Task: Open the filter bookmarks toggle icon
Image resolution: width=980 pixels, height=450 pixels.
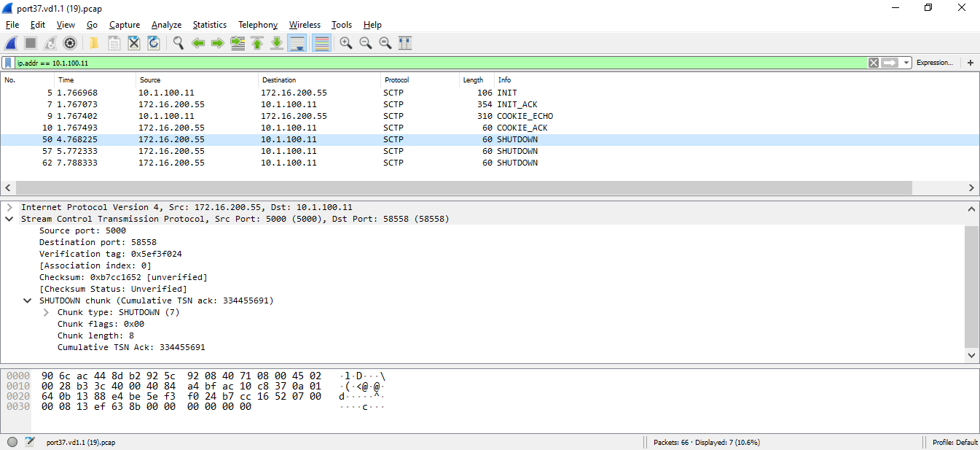Action: pyautogui.click(x=8, y=62)
